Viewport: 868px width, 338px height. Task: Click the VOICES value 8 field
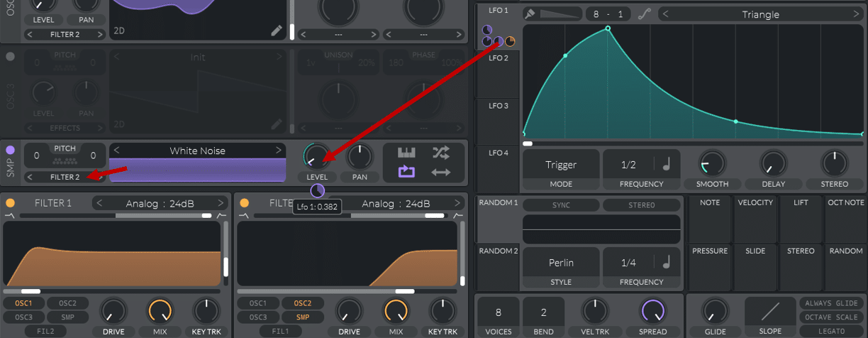coord(499,312)
